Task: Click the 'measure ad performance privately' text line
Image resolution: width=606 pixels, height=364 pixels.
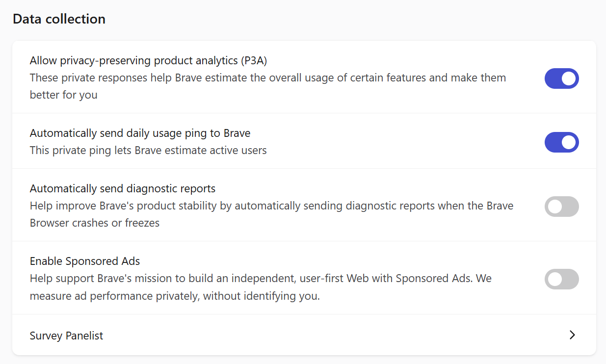Action: [175, 296]
